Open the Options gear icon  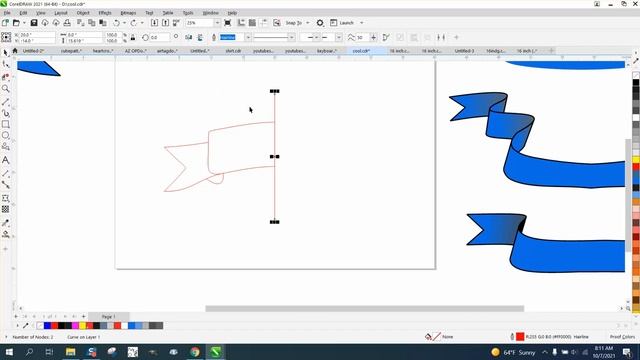pos(320,23)
